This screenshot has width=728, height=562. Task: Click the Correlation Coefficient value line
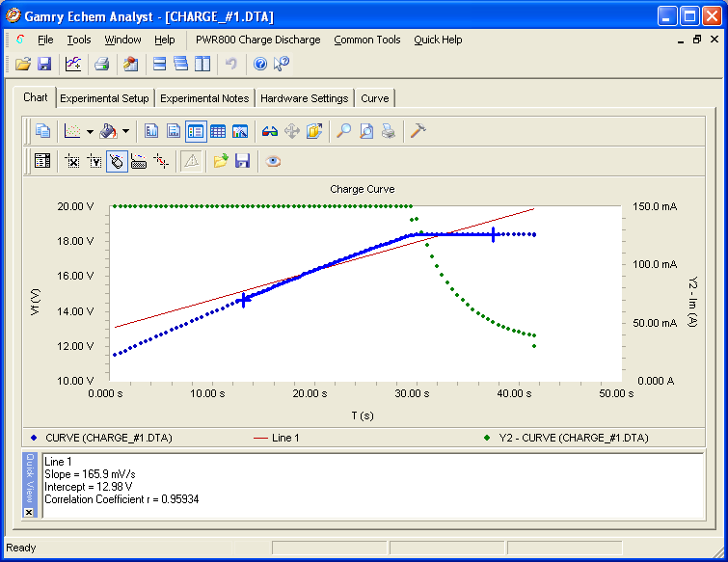121,499
